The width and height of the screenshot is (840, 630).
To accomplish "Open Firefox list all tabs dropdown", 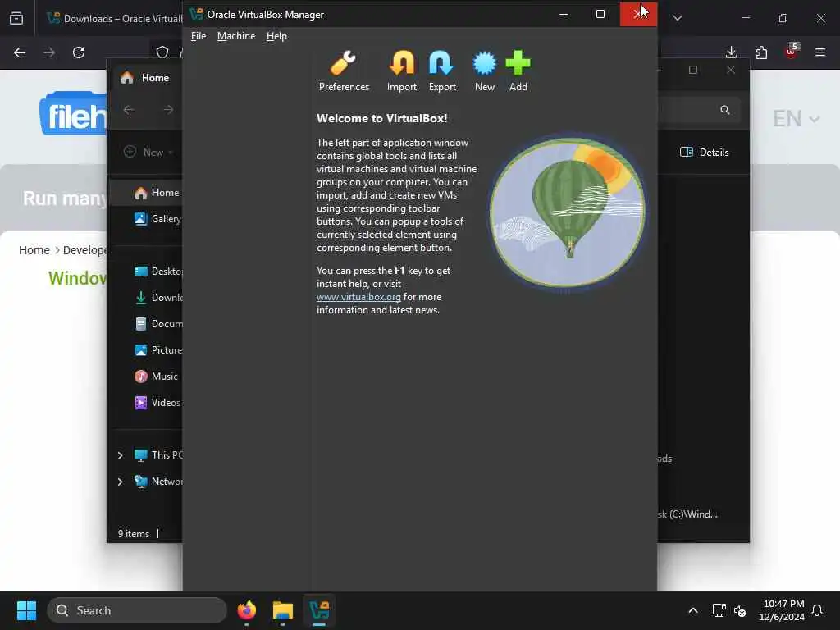I will point(678,18).
